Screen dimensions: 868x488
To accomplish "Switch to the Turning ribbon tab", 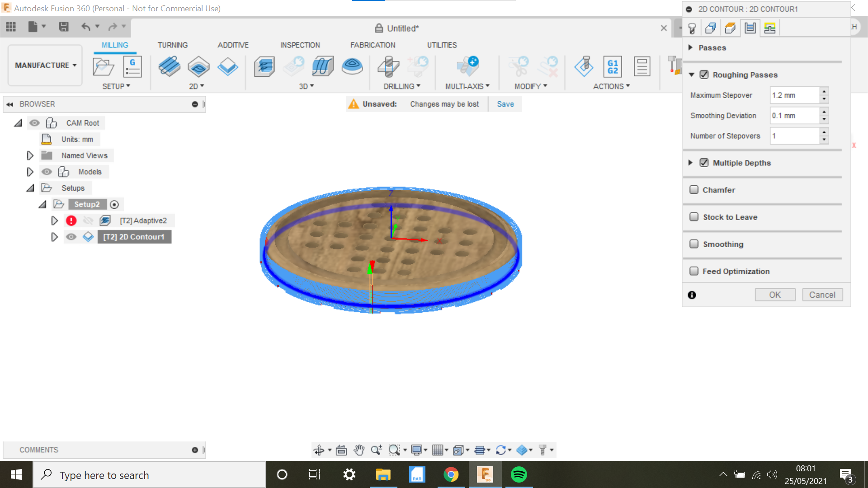I will click(173, 45).
